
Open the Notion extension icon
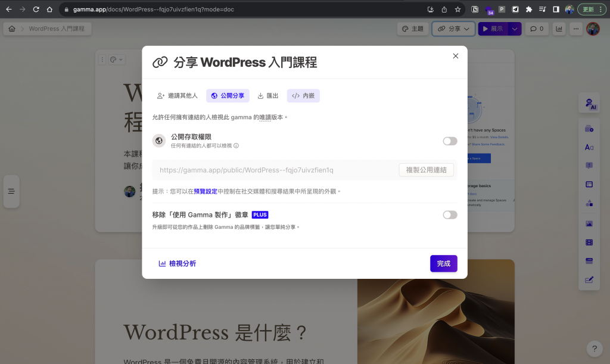coord(475,10)
